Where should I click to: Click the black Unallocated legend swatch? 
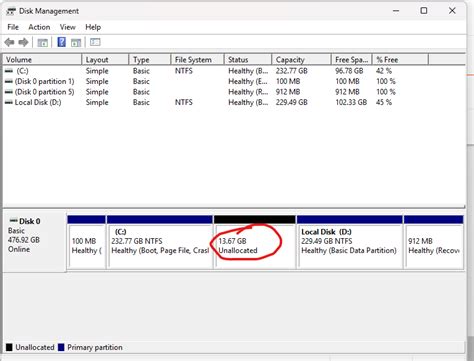click(x=9, y=347)
